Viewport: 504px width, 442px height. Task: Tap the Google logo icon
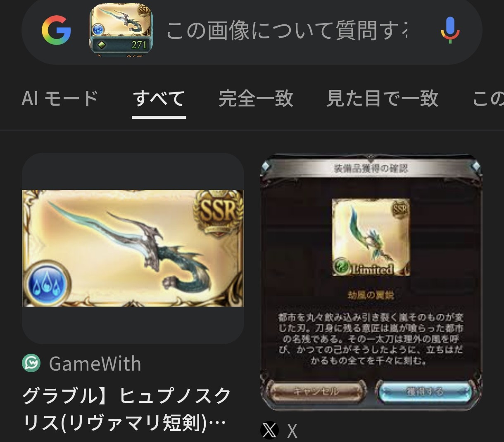coord(56,30)
